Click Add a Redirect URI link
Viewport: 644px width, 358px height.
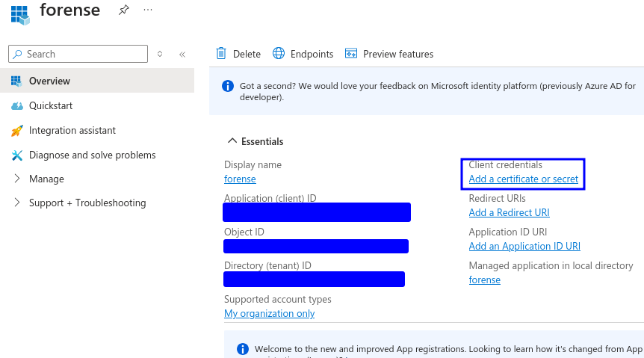pos(510,212)
